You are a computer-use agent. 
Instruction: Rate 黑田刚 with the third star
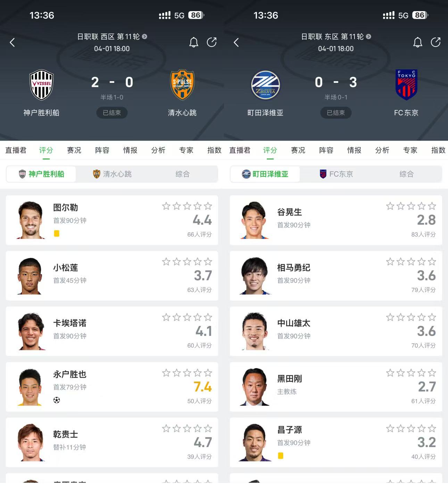click(411, 373)
